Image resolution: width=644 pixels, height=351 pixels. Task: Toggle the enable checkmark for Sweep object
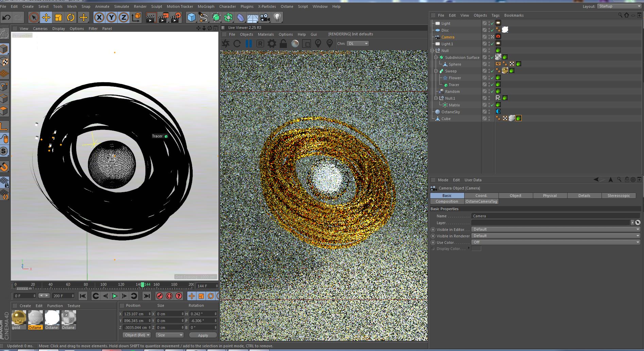[x=492, y=71]
